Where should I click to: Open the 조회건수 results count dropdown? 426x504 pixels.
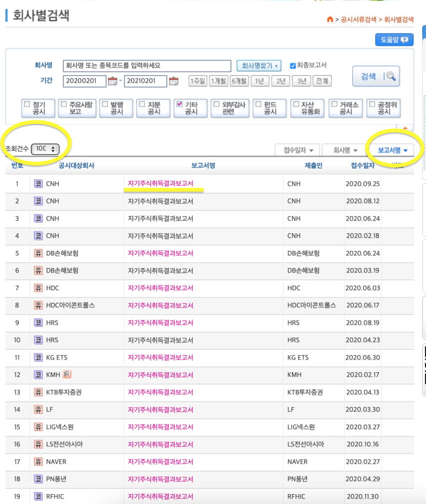pos(45,149)
